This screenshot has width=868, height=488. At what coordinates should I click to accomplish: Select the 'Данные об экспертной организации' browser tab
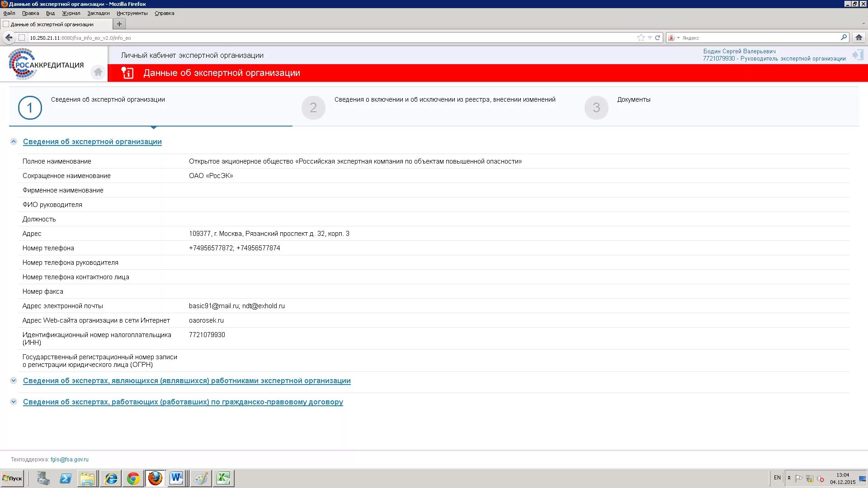(57, 24)
